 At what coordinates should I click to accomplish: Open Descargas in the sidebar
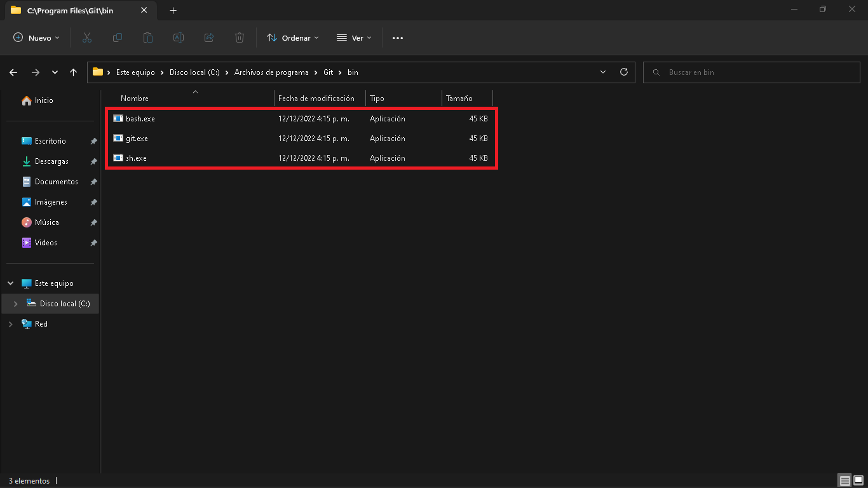click(51, 161)
